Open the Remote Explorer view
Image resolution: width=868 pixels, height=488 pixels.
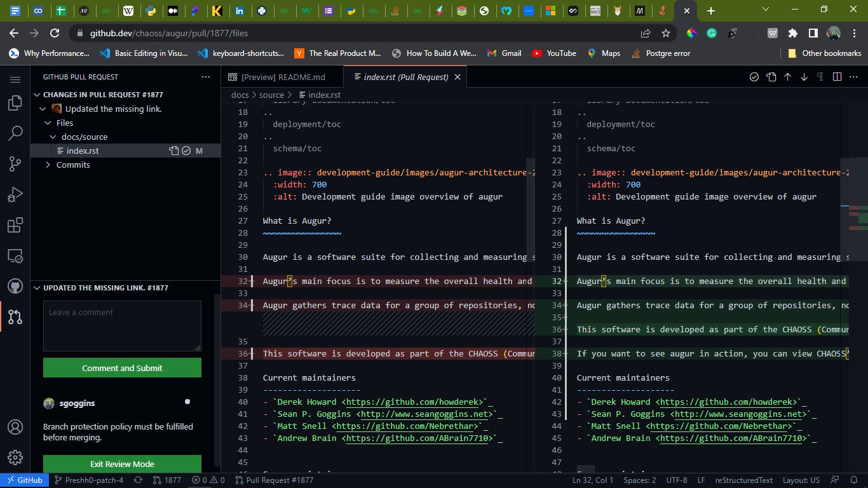click(15, 256)
